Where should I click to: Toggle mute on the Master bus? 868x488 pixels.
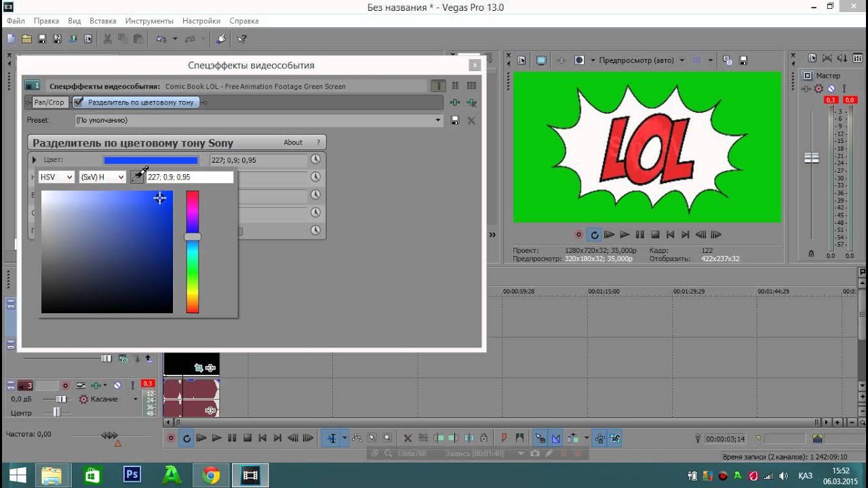tap(830, 89)
